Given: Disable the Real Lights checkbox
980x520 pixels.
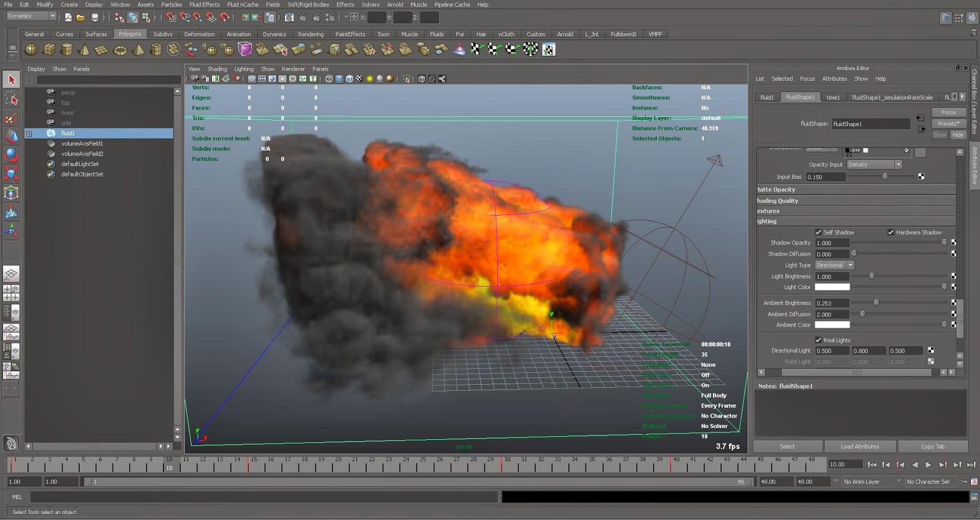Looking at the screenshot, I should (818, 340).
